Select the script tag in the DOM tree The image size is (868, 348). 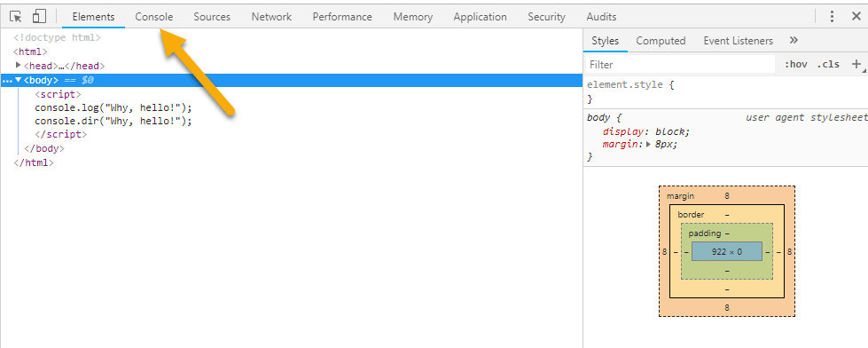click(x=59, y=94)
